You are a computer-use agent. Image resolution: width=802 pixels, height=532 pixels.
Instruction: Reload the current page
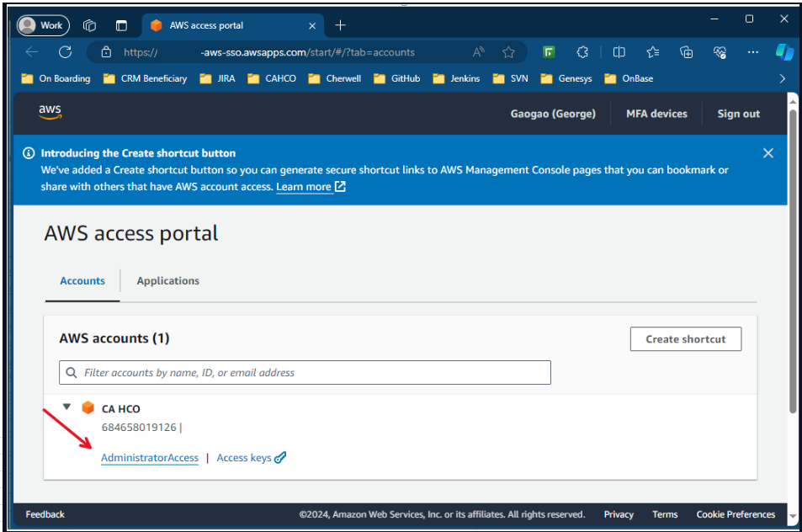tap(65, 51)
